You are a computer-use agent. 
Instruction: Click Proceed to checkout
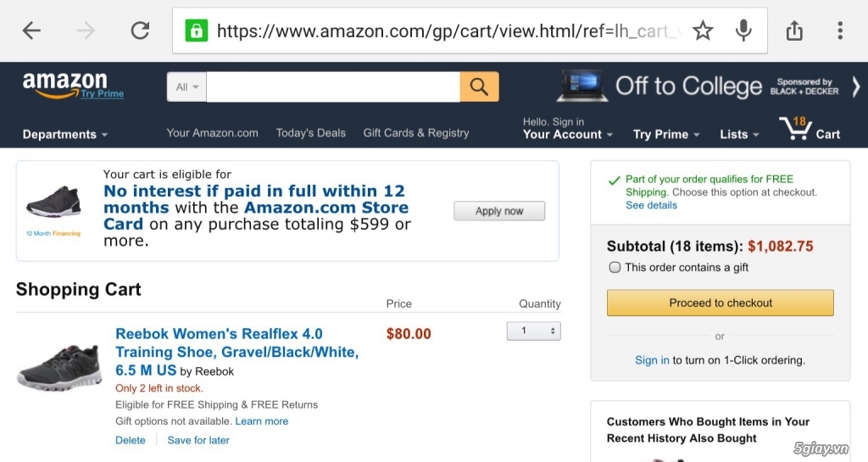[x=721, y=303]
